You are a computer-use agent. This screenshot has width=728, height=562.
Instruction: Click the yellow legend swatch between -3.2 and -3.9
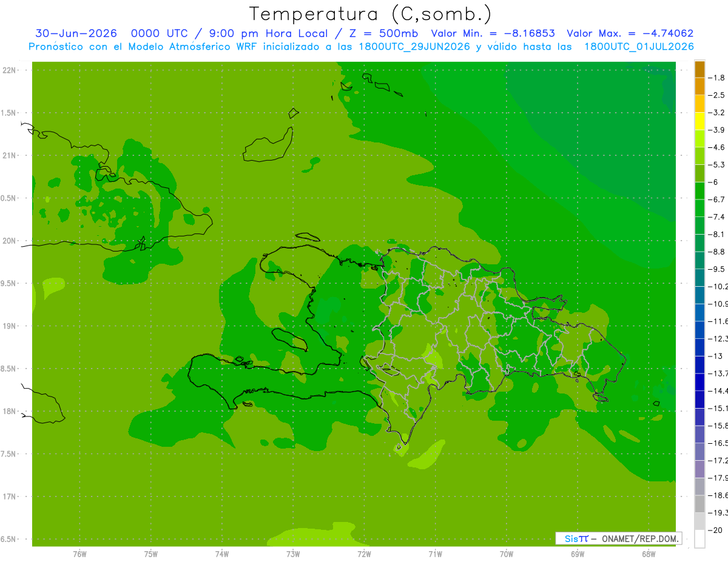(699, 121)
